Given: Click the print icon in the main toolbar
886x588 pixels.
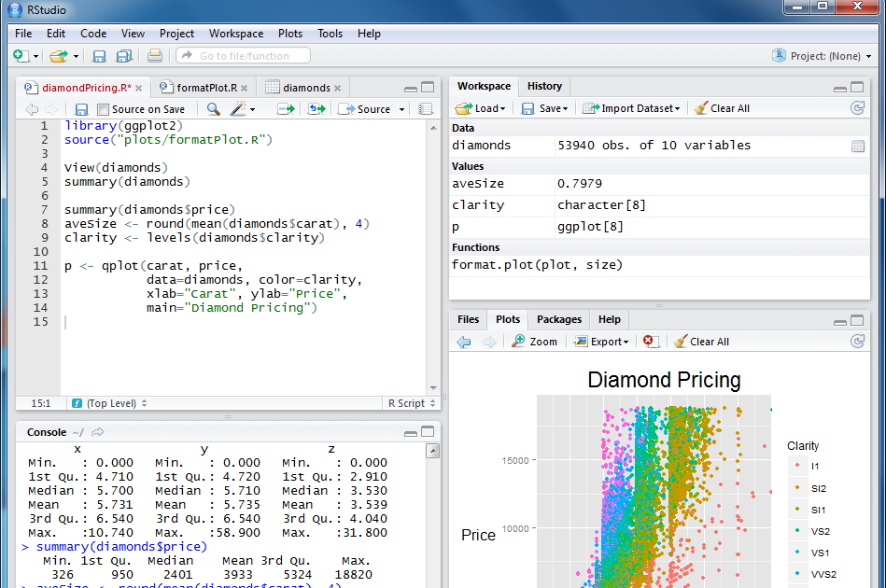Looking at the screenshot, I should [155, 56].
